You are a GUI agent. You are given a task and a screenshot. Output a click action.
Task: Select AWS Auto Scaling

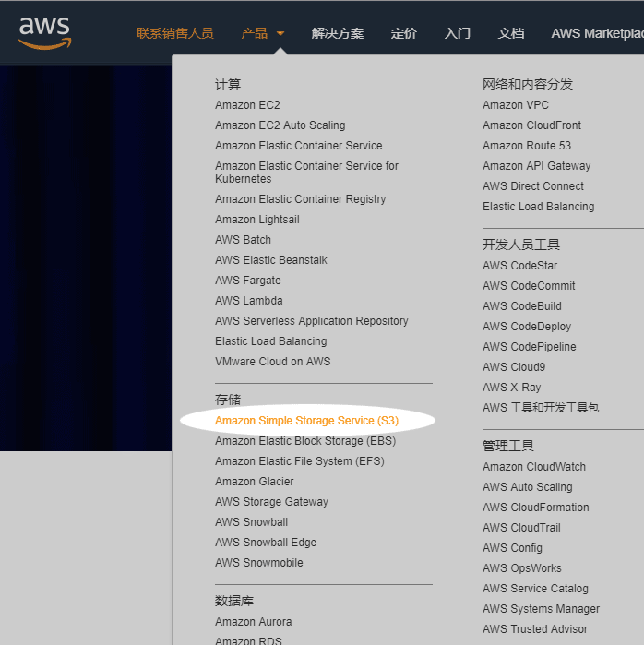[527, 486]
